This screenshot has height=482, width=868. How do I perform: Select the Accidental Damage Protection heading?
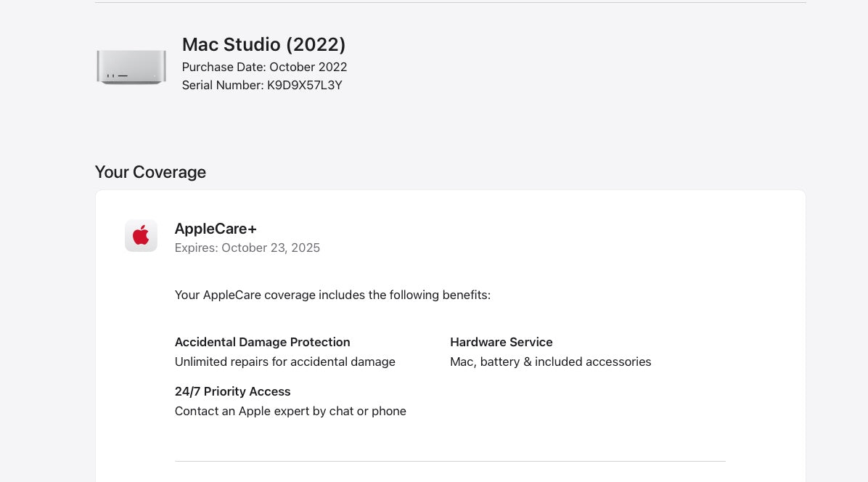[262, 342]
